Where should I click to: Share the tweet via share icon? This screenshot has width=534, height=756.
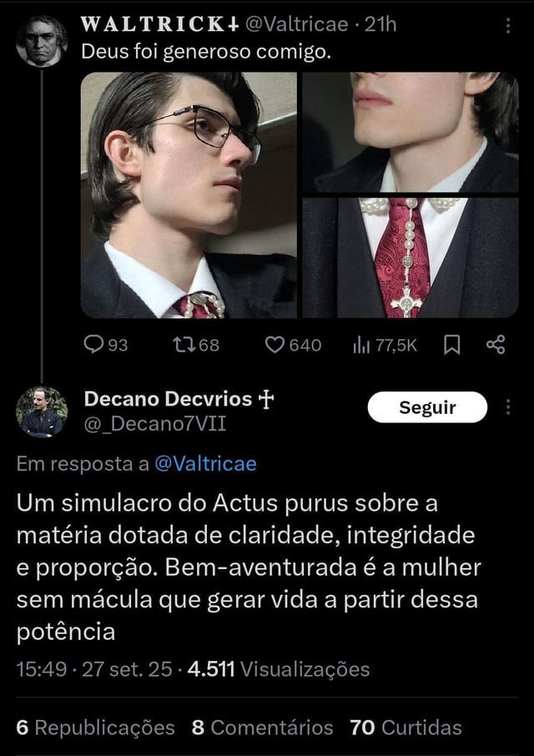pyautogui.click(x=496, y=345)
